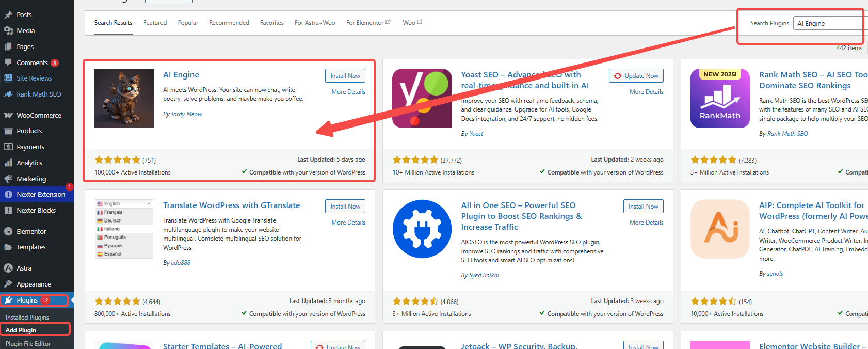The width and height of the screenshot is (868, 349).
Task: Update Yoast SEO now
Action: pos(636,75)
